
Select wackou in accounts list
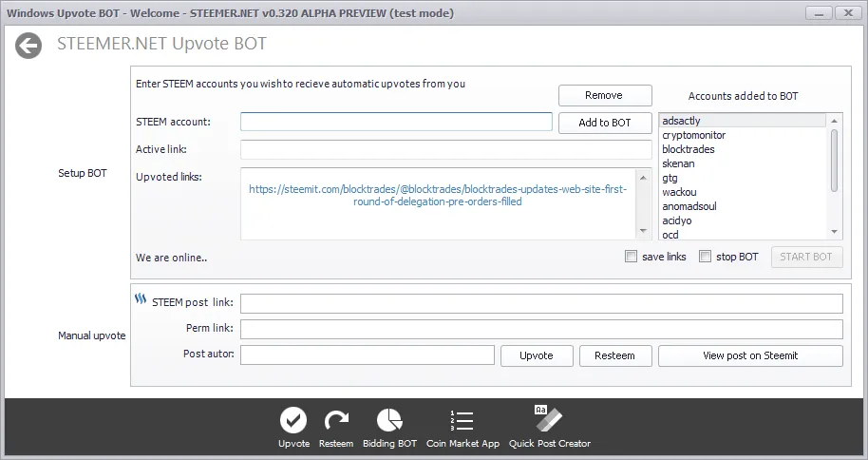tap(743, 192)
